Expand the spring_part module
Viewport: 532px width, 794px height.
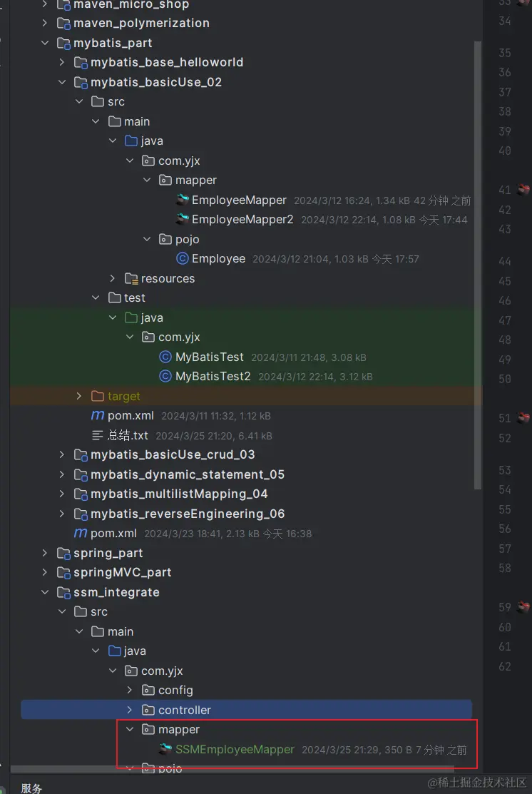click(x=45, y=553)
